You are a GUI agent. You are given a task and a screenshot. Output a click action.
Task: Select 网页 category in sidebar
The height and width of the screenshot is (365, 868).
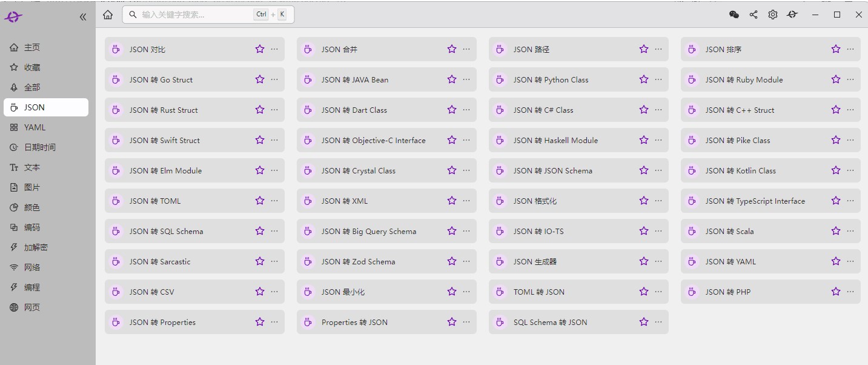[46, 307]
